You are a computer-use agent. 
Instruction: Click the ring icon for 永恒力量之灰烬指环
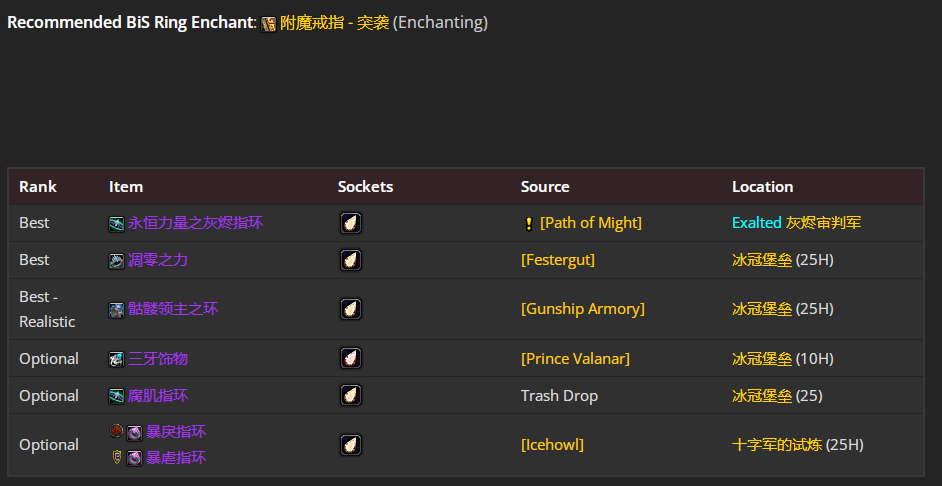pos(117,224)
